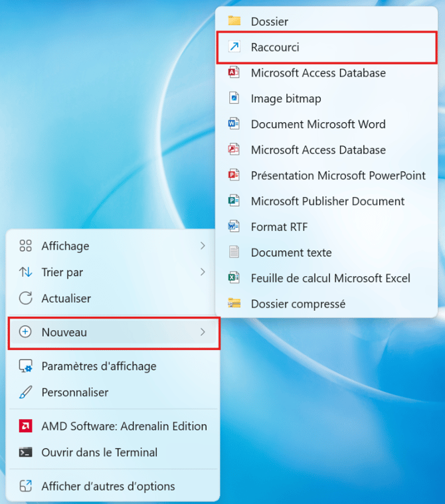Click the PowerPoint icon beside Présentation Microsoft PowerPoint
This screenshot has height=504, width=445.
[x=234, y=175]
